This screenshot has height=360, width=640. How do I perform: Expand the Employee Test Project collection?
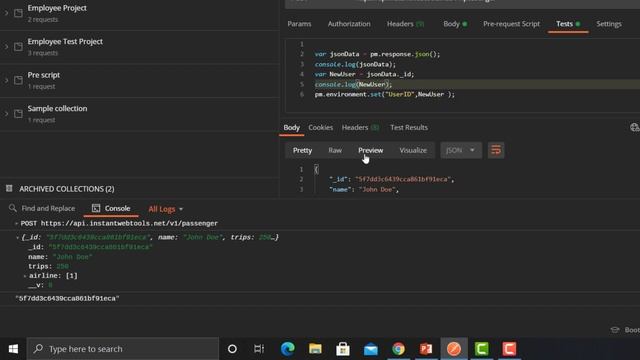click(6, 47)
